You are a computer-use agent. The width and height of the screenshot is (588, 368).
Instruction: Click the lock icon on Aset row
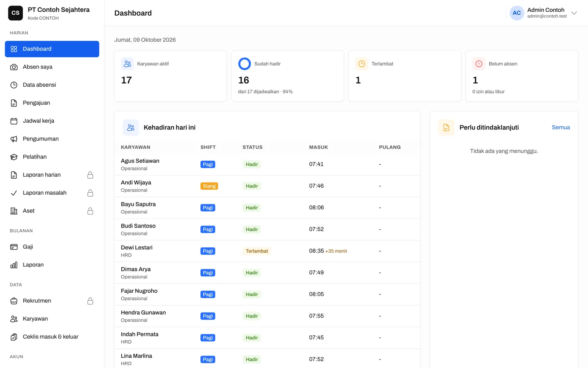click(90, 211)
